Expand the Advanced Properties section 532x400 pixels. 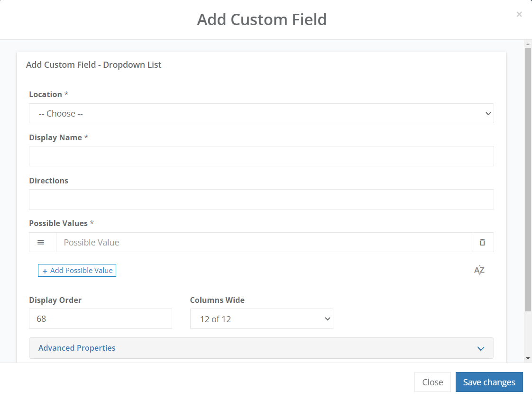tap(261, 348)
